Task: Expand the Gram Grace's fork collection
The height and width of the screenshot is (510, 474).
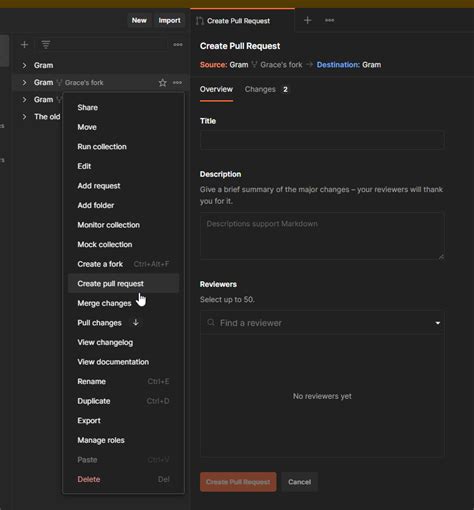Action: (24, 82)
